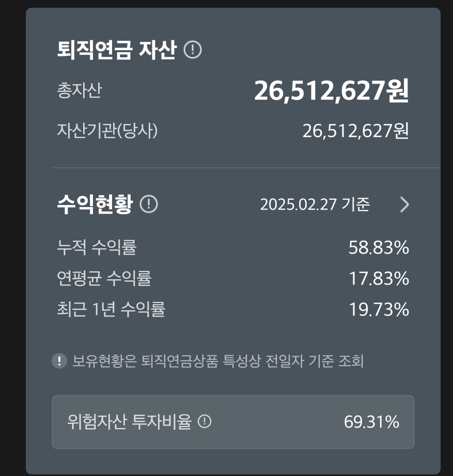The height and width of the screenshot is (476, 453).
Task: Click the 자산기관(당사) label
Action: click(x=107, y=131)
